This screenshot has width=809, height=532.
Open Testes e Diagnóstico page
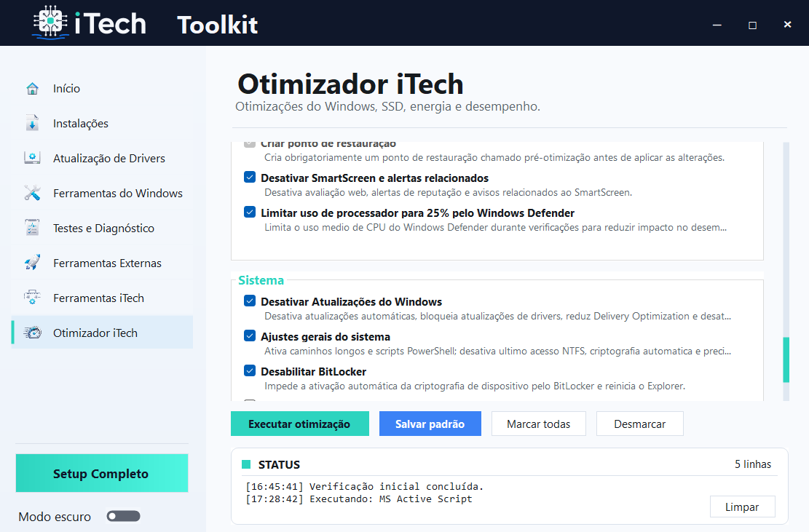pyautogui.click(x=102, y=228)
